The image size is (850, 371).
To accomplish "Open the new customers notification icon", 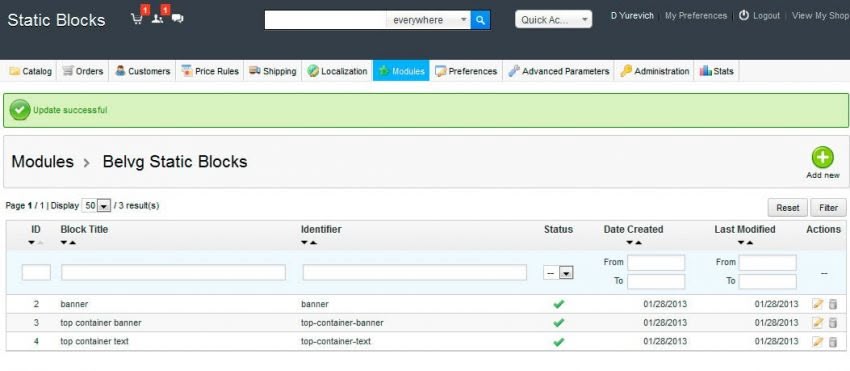I will click(157, 19).
